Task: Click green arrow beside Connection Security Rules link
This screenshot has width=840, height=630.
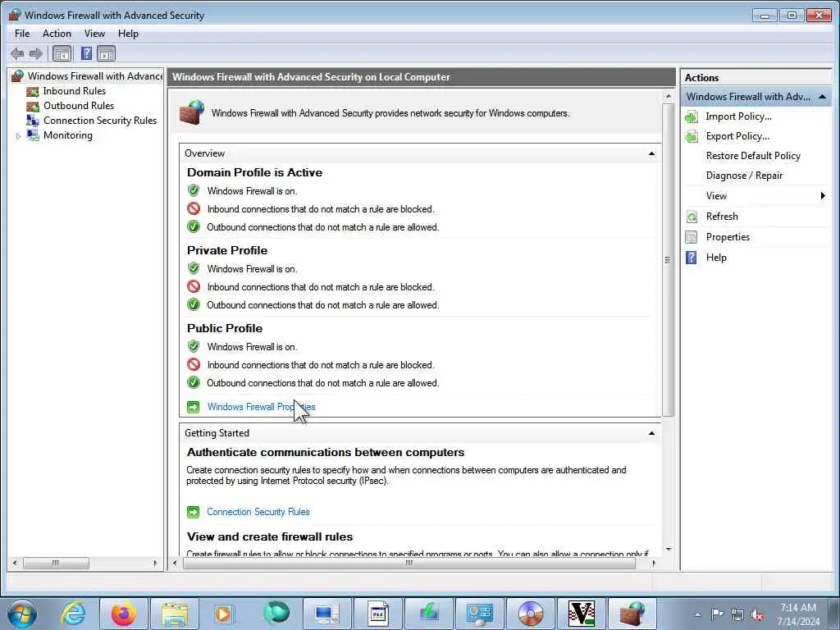Action: (x=194, y=512)
